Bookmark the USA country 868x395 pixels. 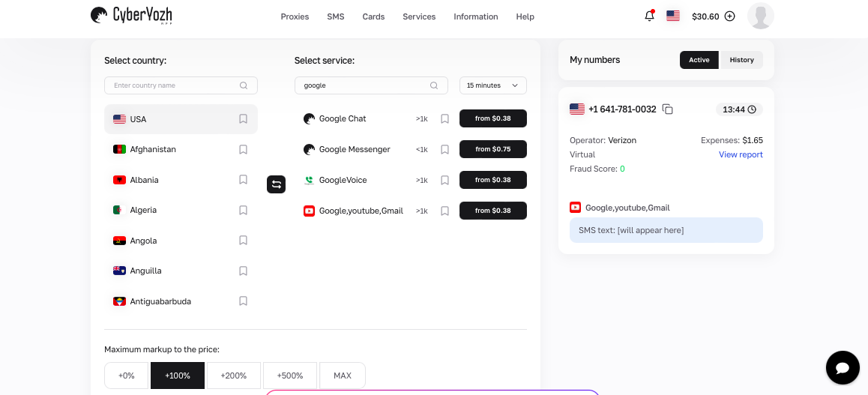(243, 119)
